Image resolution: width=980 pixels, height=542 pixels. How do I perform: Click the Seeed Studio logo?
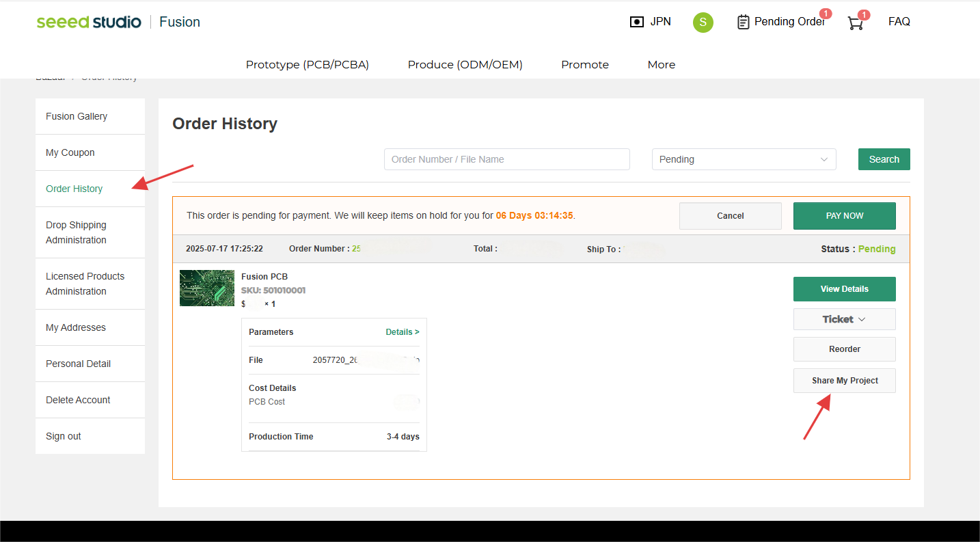pos(89,22)
